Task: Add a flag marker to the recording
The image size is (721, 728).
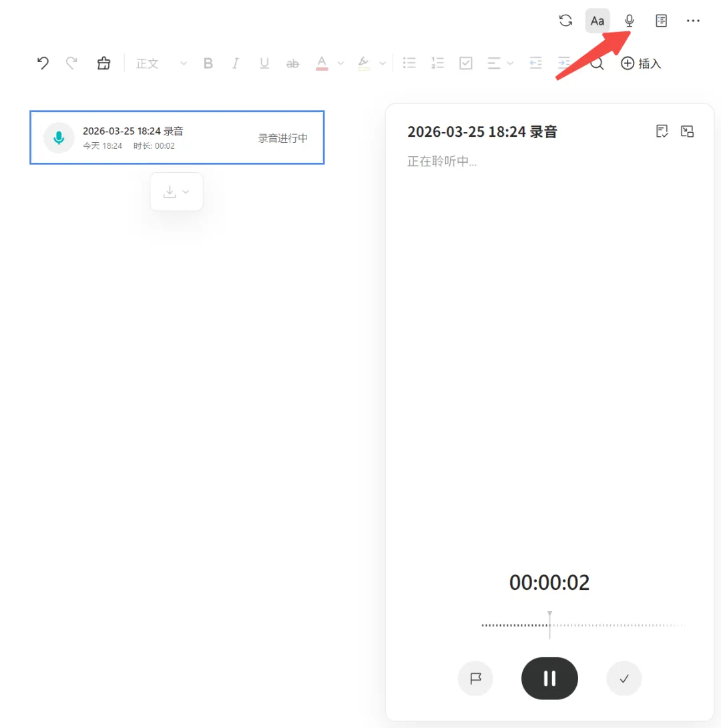Action: [x=475, y=679]
